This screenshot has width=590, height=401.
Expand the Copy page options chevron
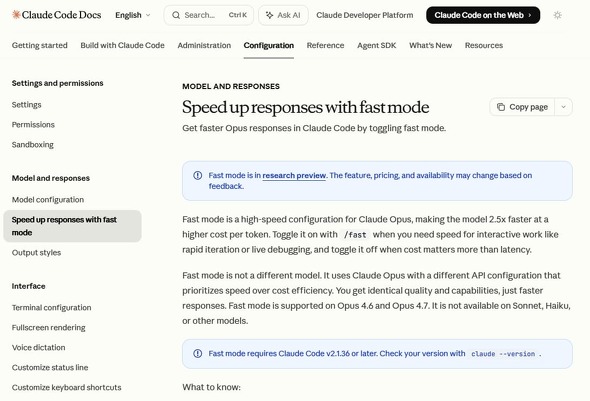pos(563,107)
